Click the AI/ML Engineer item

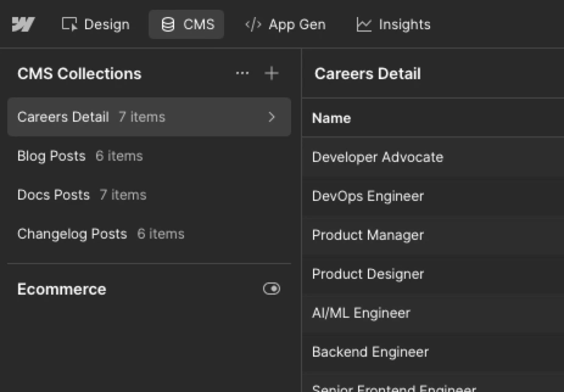point(361,313)
